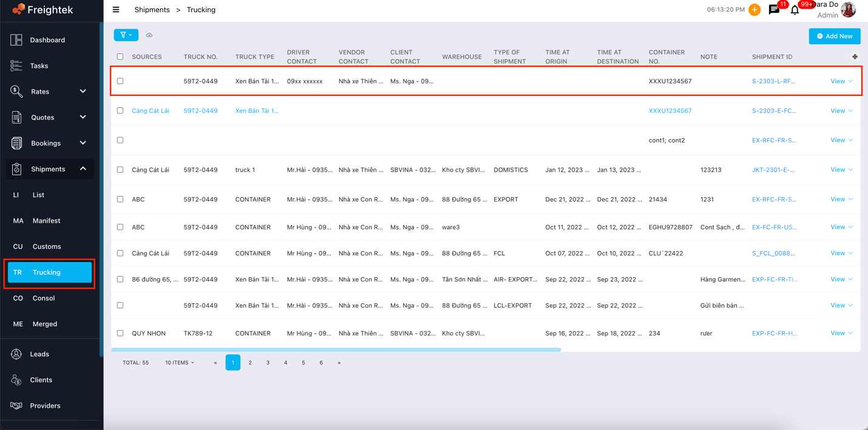Check the cont1; cont2 row checkbox
The image size is (868, 430).
coord(120,140)
